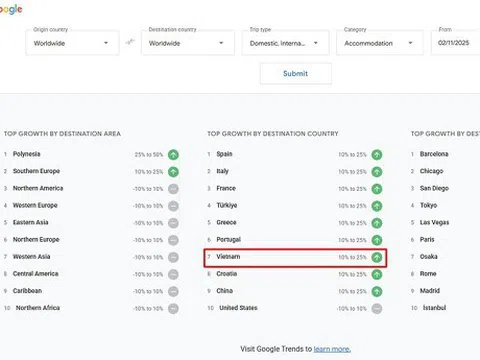
Task: Click the Submit button
Action: pyautogui.click(x=296, y=74)
